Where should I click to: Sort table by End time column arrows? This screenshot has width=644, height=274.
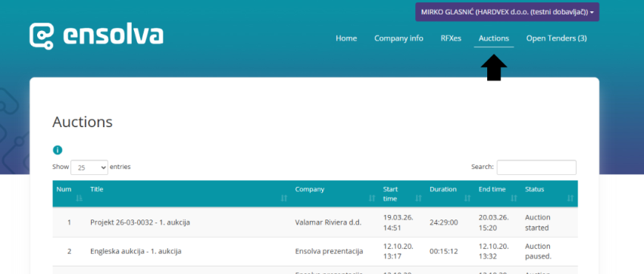click(514, 198)
